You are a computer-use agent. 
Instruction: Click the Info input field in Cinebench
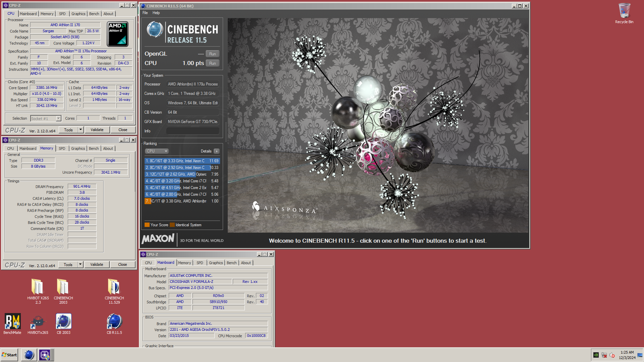(193, 131)
